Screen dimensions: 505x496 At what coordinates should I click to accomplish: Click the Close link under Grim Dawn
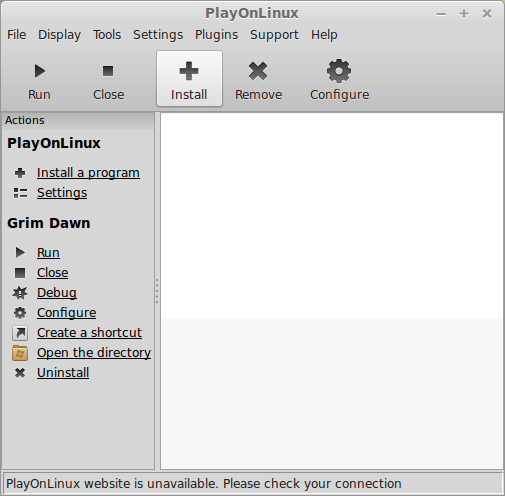pyautogui.click(x=53, y=273)
